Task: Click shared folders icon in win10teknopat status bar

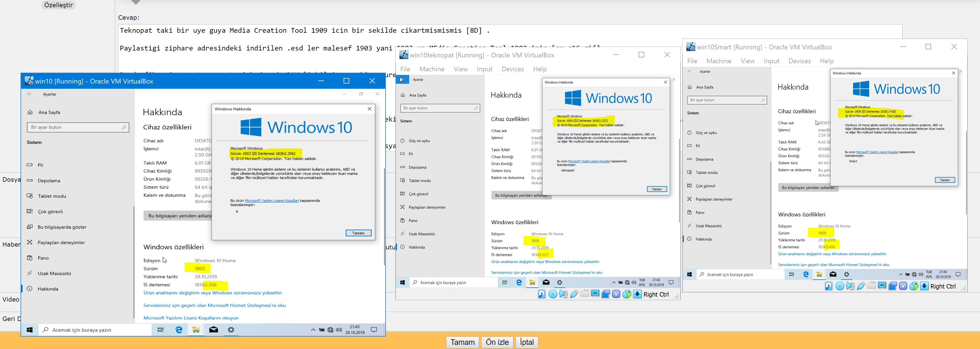Action: [585, 294]
